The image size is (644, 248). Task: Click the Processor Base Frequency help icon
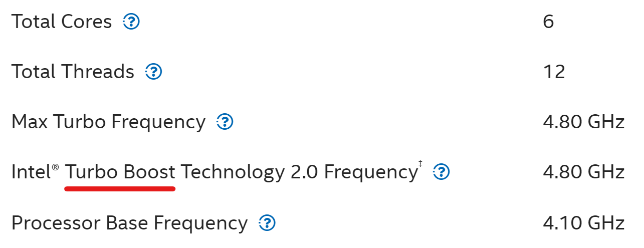(x=268, y=223)
